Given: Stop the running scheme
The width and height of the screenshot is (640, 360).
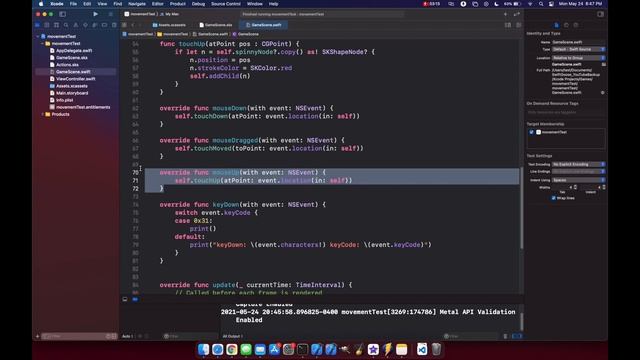Looking at the screenshot, I should pyautogui.click(x=110, y=14).
